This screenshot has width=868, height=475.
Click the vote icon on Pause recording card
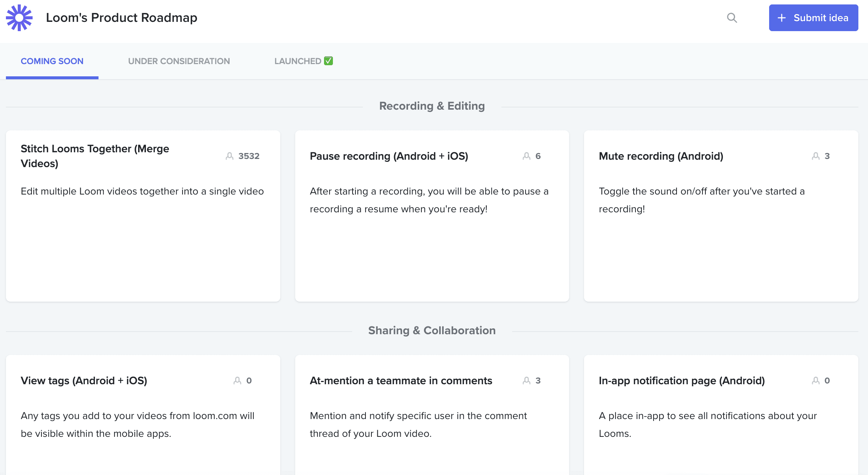[x=527, y=156]
